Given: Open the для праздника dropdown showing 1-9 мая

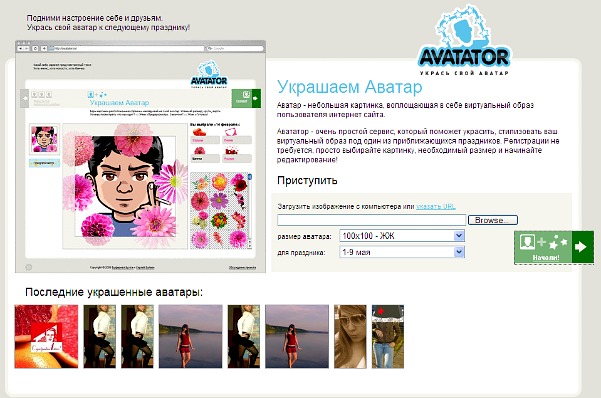Looking at the screenshot, I should point(402,252).
